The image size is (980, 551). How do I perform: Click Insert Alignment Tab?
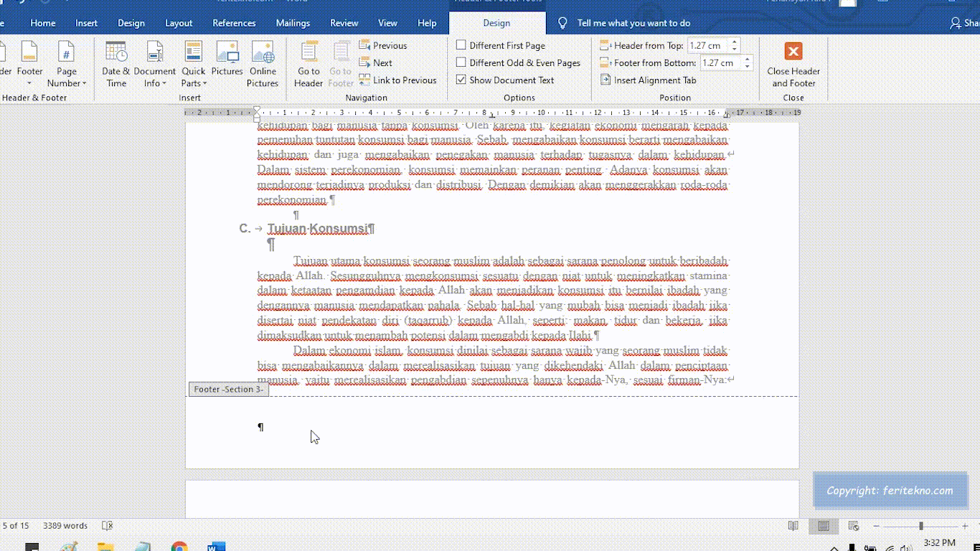pos(648,80)
